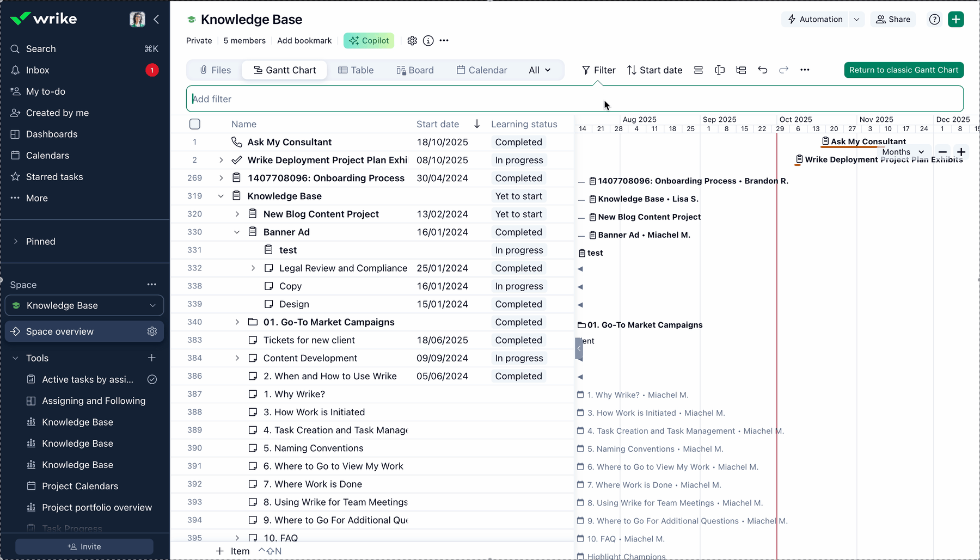
Task: Toggle the descending sort arrow by Start date
Action: pos(477,124)
